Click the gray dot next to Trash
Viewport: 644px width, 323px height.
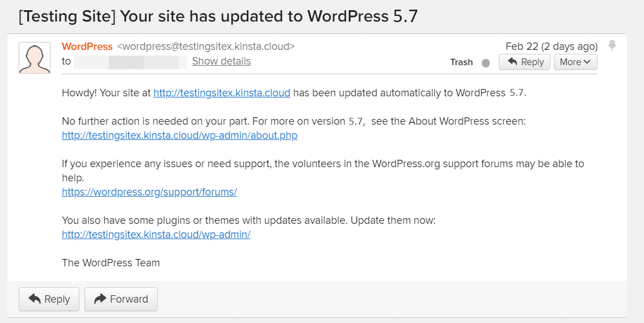(485, 63)
